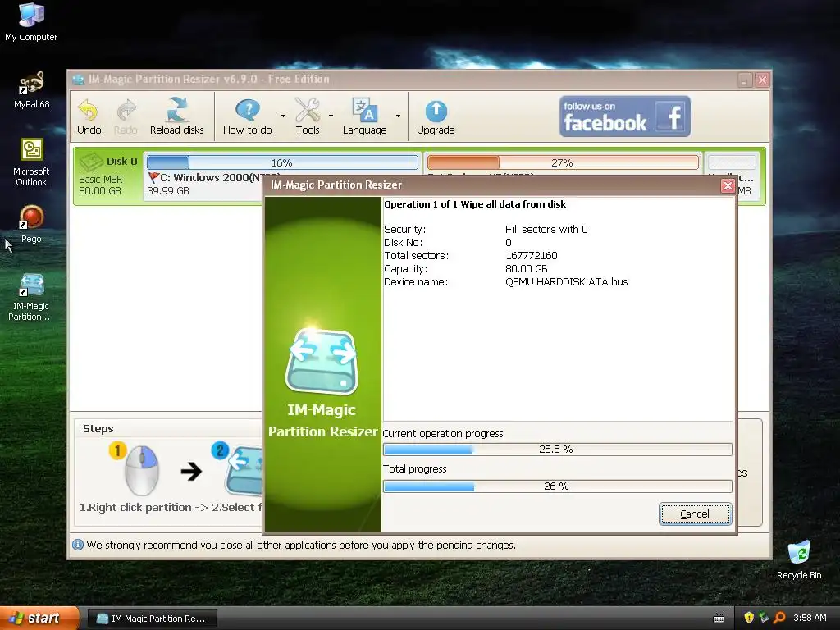
Task: Open the How to do help icon
Action: click(x=248, y=116)
